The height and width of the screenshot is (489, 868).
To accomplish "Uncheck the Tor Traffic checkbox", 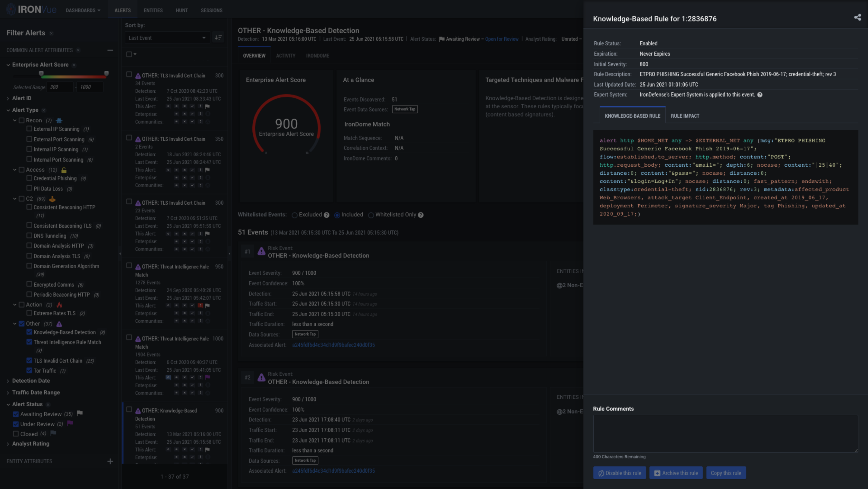I will click(29, 370).
